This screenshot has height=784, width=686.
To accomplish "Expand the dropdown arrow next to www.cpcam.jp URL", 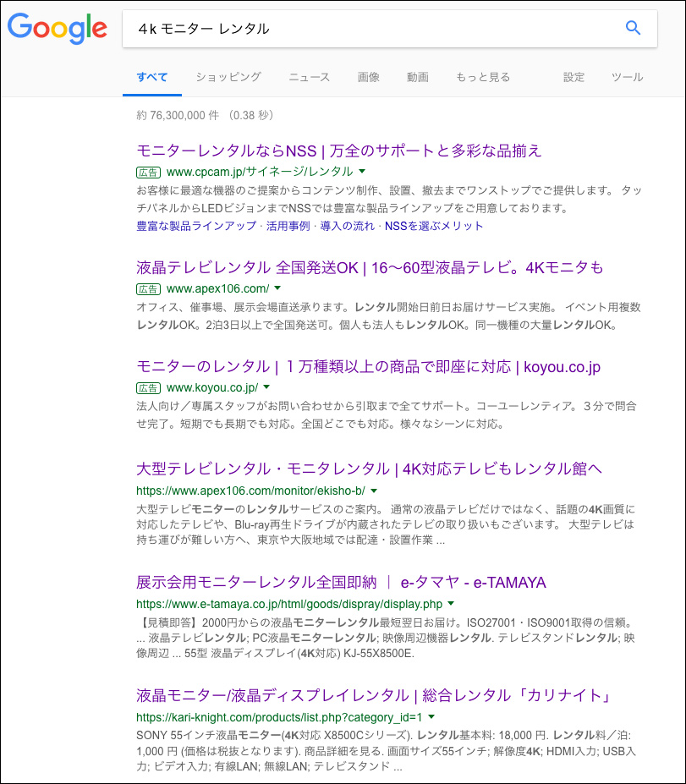I will click(x=363, y=172).
